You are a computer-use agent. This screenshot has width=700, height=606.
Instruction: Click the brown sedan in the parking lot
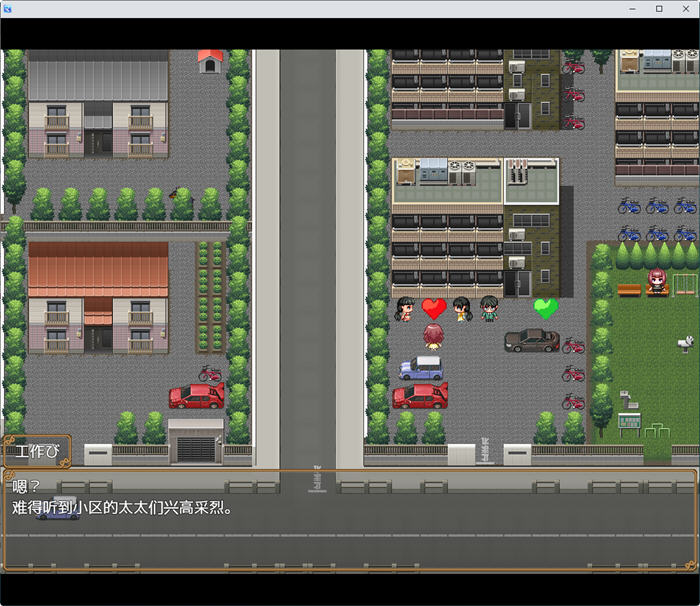click(531, 340)
